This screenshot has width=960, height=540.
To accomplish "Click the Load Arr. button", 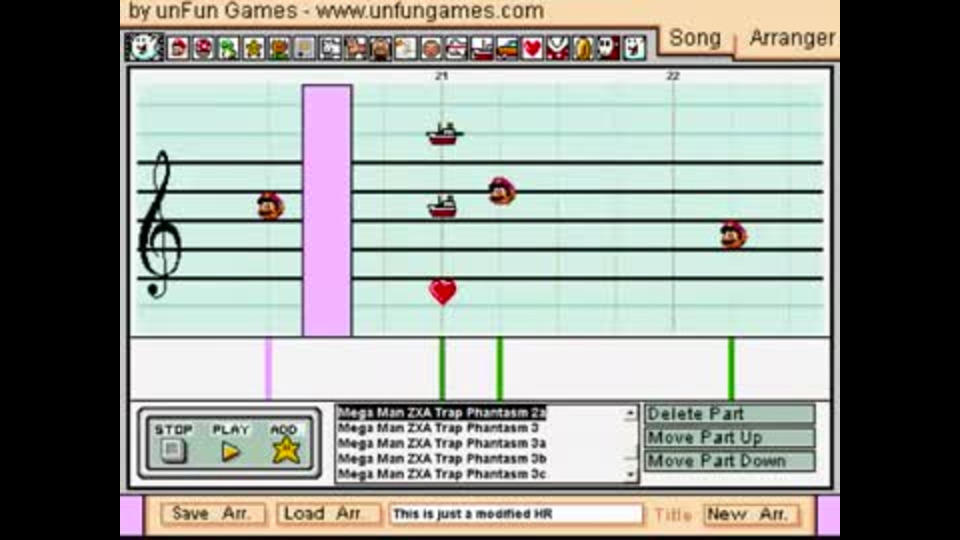I will click(329, 514).
